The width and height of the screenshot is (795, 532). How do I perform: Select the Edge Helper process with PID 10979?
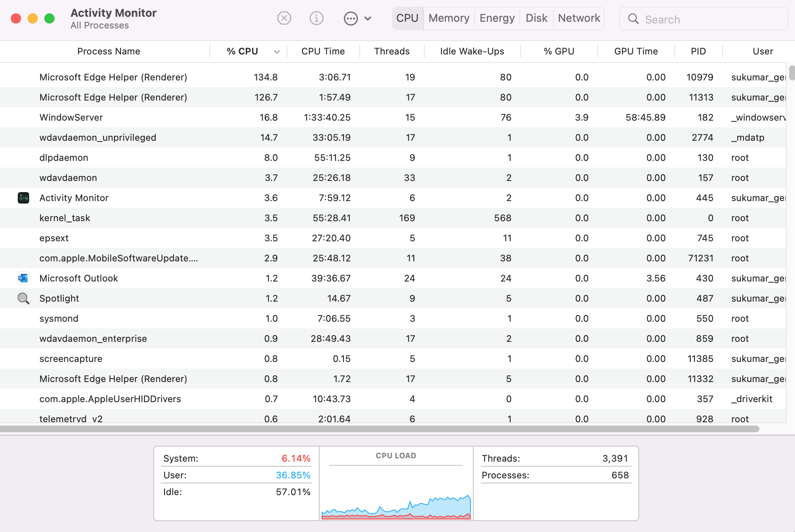[393, 77]
